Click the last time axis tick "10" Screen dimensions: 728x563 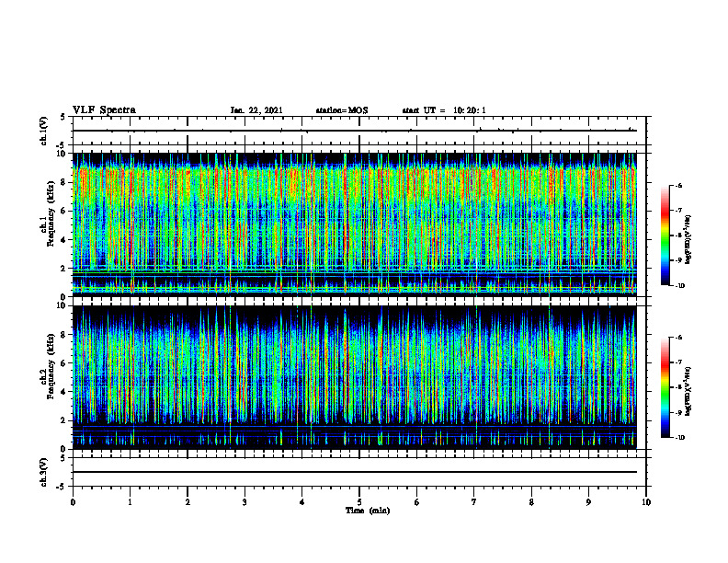click(646, 502)
